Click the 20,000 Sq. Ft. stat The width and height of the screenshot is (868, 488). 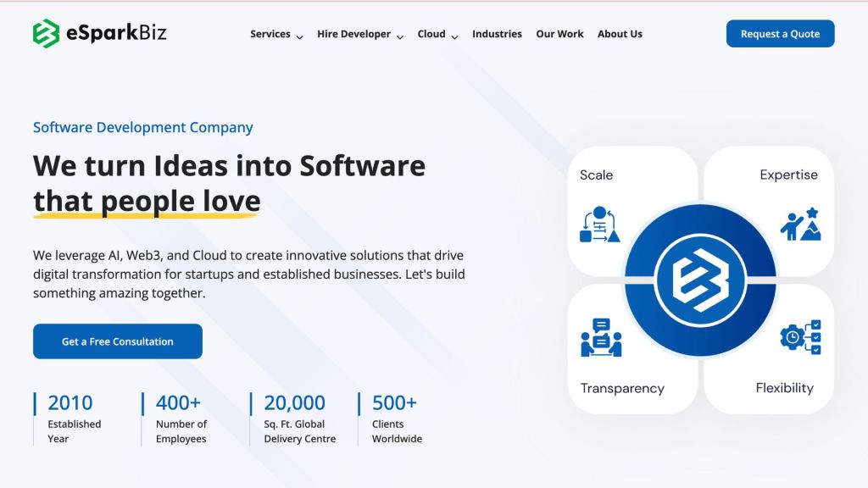[294, 419]
